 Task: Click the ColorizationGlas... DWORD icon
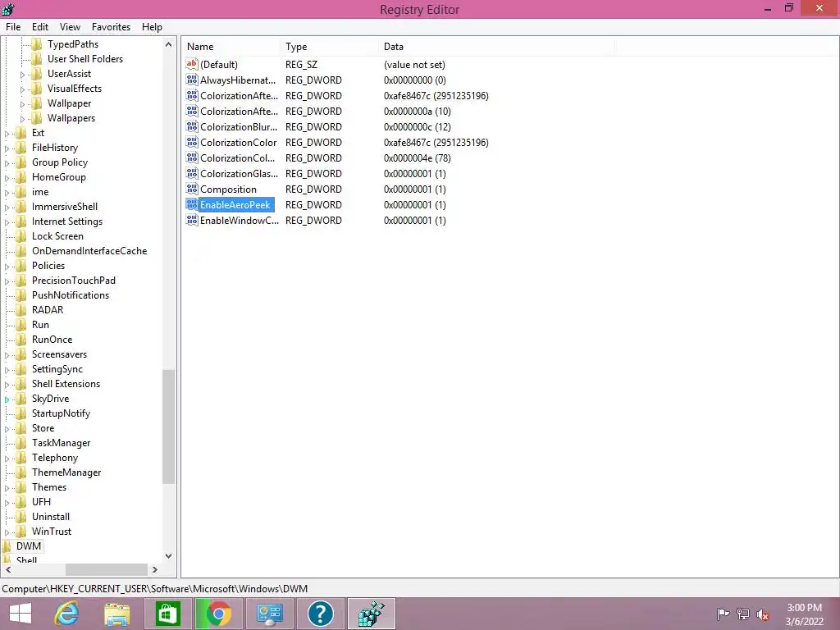coord(192,173)
